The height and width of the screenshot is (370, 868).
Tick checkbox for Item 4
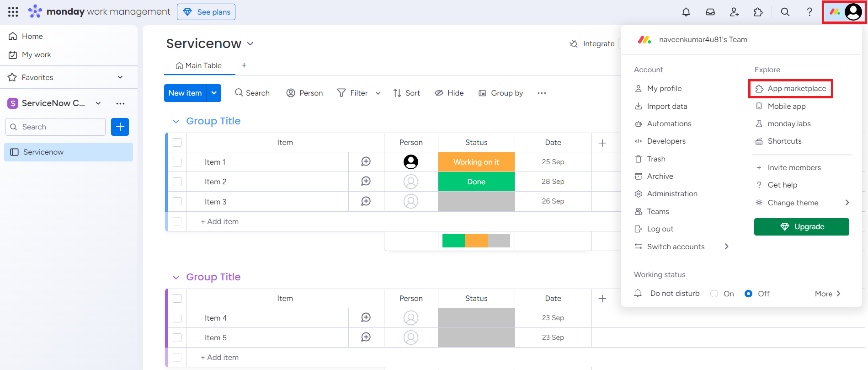177,318
